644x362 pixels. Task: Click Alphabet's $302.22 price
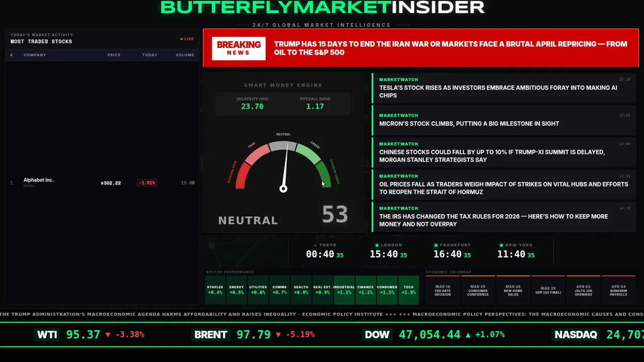tap(111, 183)
